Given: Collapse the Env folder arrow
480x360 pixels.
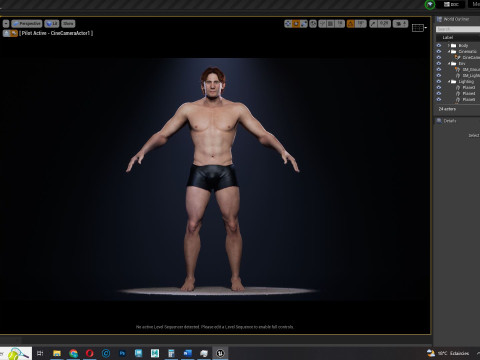Looking at the screenshot, I should pyautogui.click(x=449, y=63).
